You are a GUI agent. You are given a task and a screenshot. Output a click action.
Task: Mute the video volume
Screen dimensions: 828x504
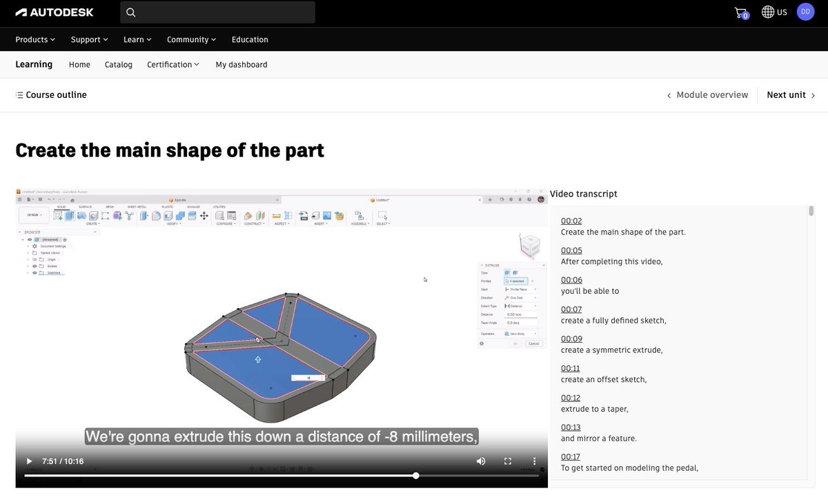click(481, 461)
